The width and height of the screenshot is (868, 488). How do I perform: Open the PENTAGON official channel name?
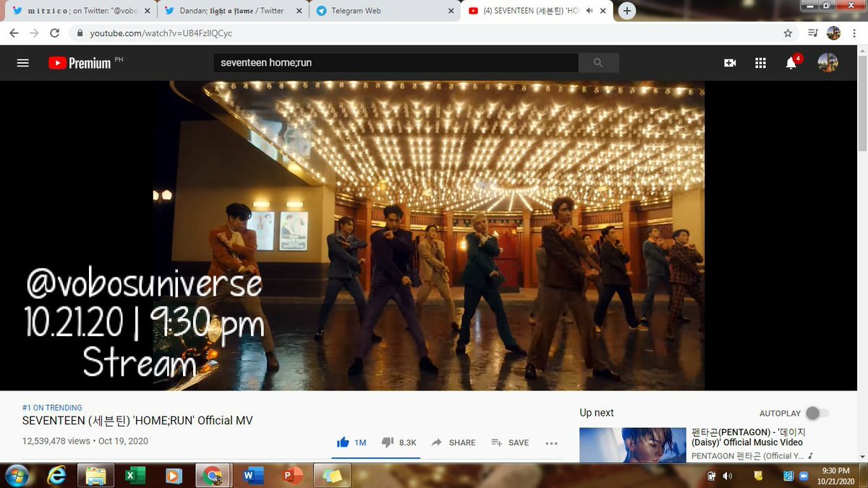click(748, 455)
